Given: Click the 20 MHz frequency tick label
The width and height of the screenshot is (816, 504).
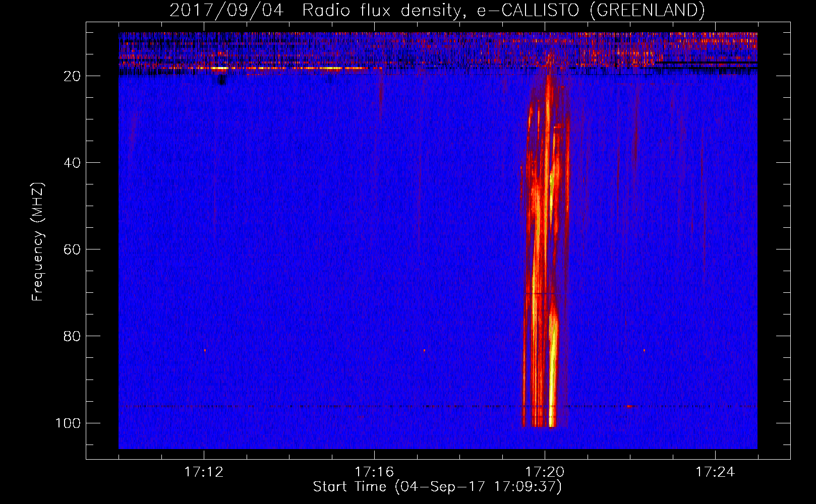Looking at the screenshot, I should 72,76.
